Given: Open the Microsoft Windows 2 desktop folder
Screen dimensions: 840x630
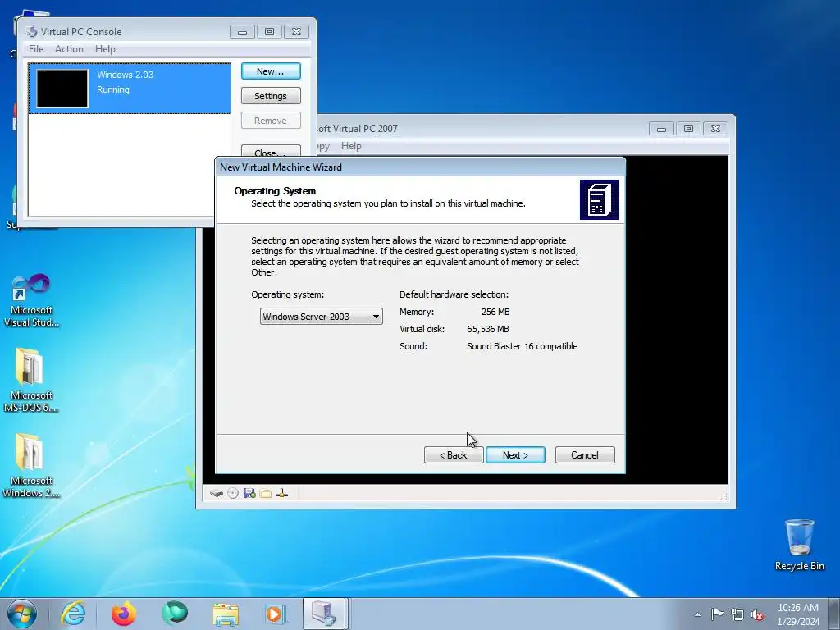Looking at the screenshot, I should coord(31,466).
